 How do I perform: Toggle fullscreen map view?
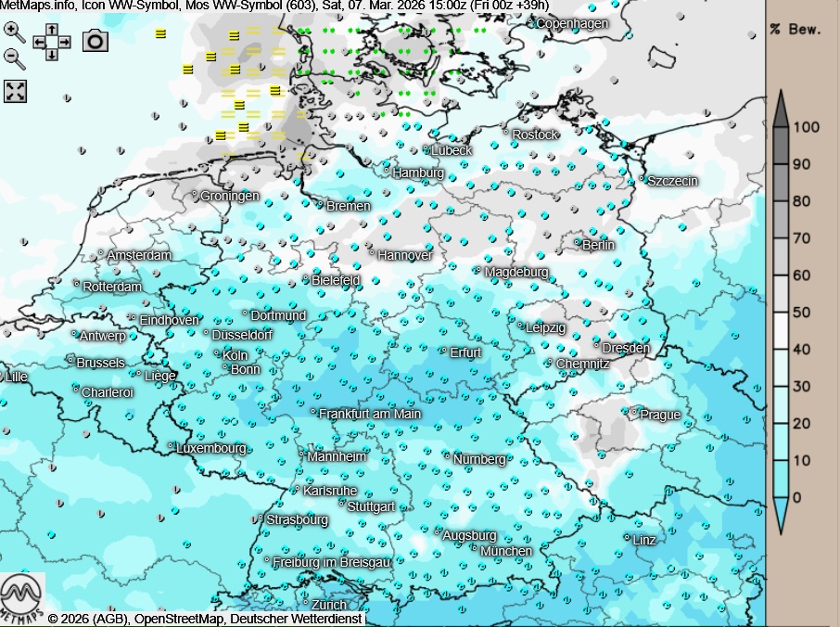(x=15, y=91)
